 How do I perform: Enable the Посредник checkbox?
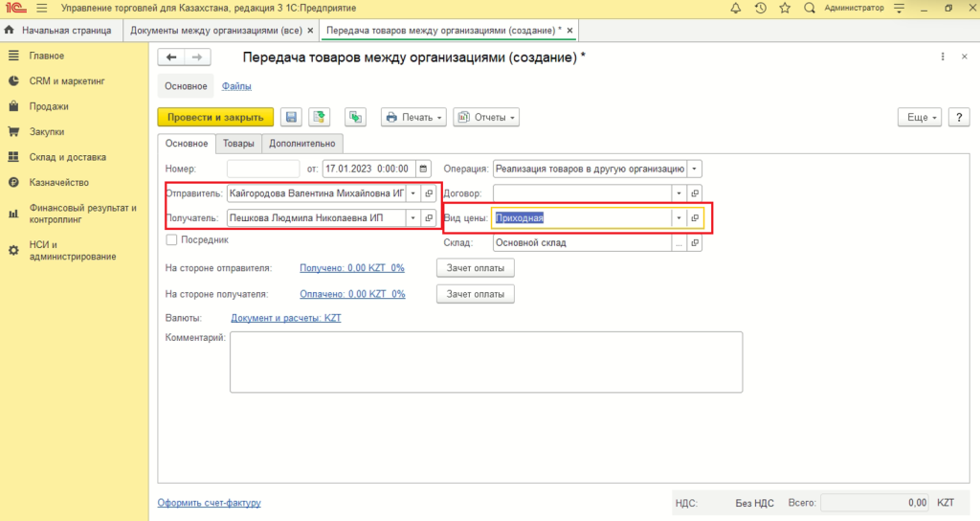pyautogui.click(x=171, y=240)
